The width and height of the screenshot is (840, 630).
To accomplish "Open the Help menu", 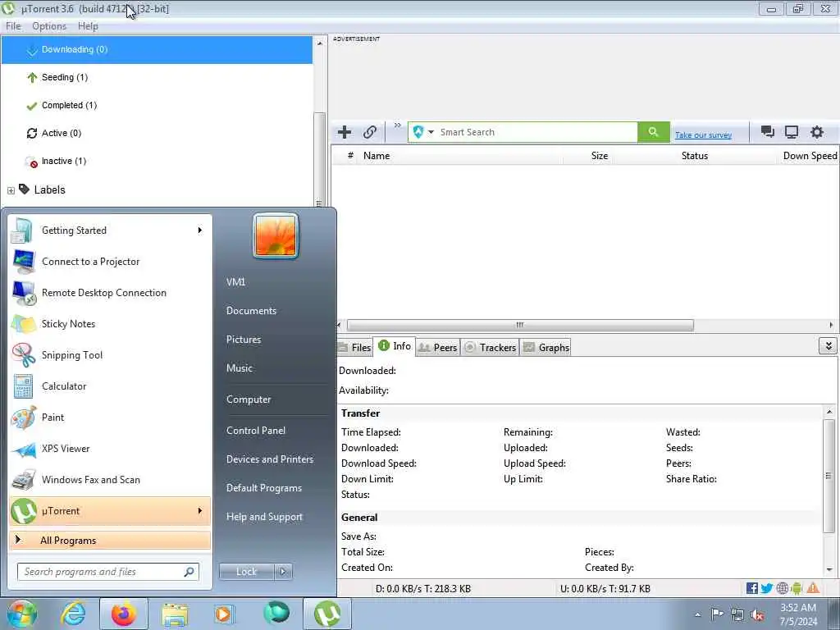I will click(x=88, y=25).
